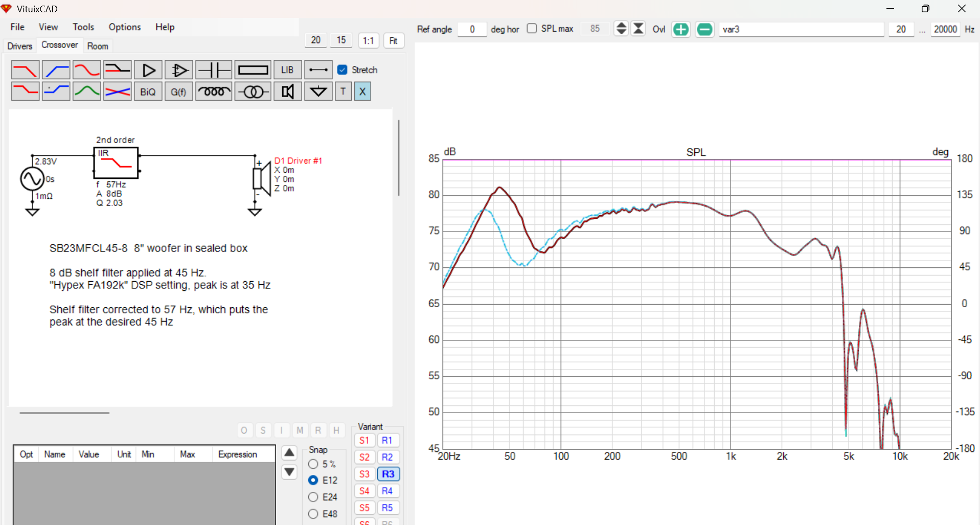
Task: Click the 20 Hz minimum frequency field
Action: tap(901, 29)
